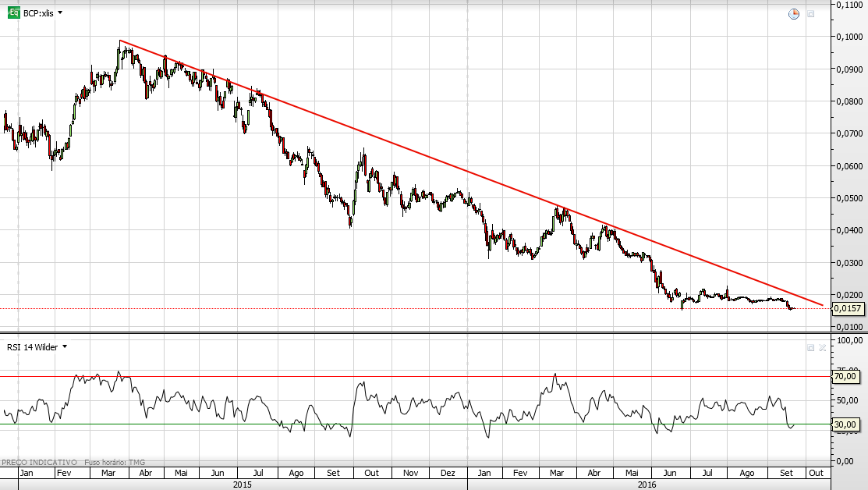Click the Jun 2016 month label

click(670, 473)
